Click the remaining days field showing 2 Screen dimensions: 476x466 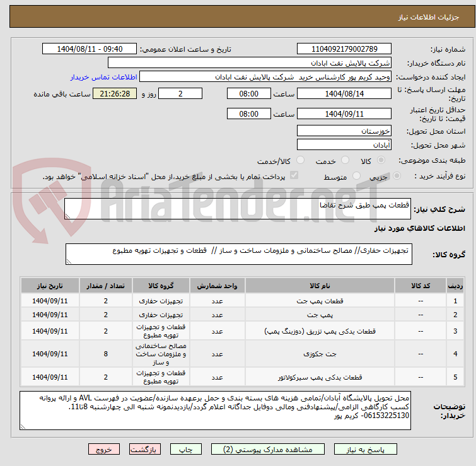(x=180, y=93)
